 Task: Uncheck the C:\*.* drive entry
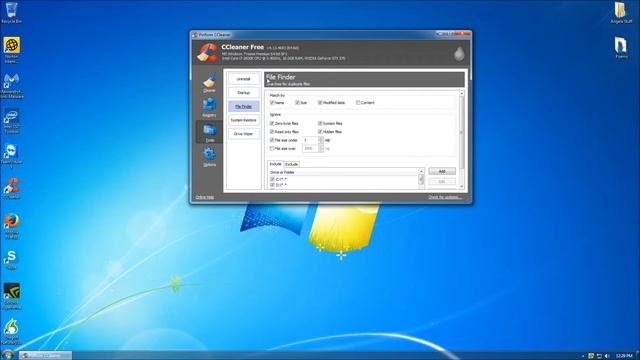tap(272, 179)
